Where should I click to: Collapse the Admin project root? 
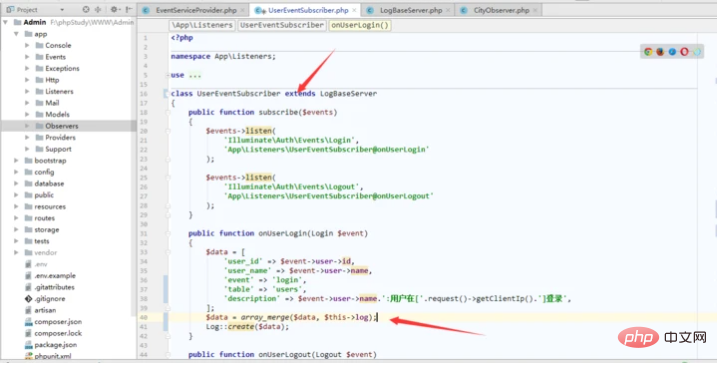point(5,22)
